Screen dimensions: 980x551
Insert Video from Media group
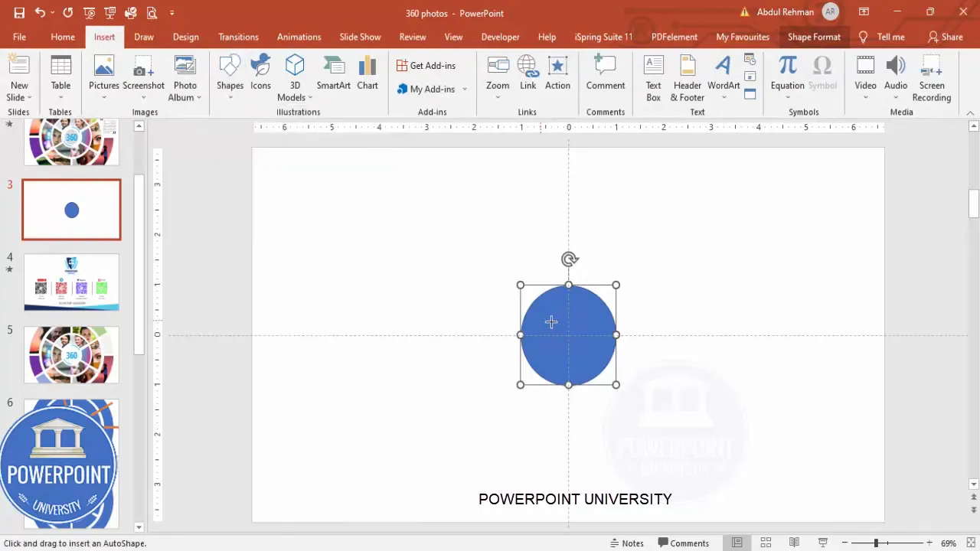865,78
